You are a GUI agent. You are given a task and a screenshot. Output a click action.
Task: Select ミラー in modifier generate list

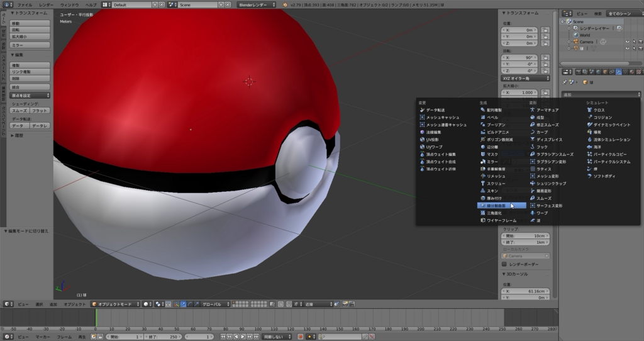(x=492, y=162)
